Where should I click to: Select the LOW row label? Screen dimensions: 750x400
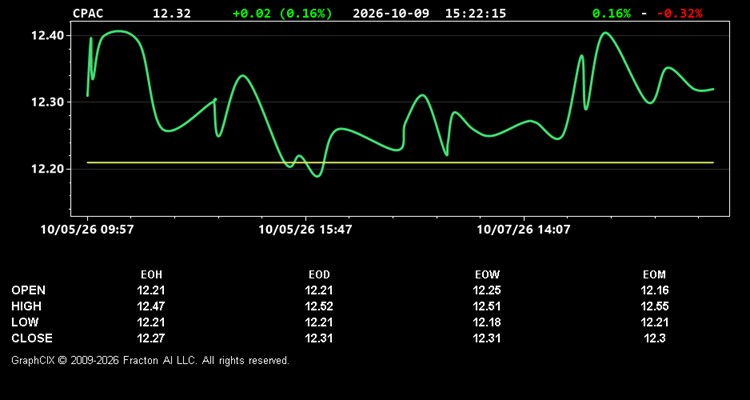25,322
